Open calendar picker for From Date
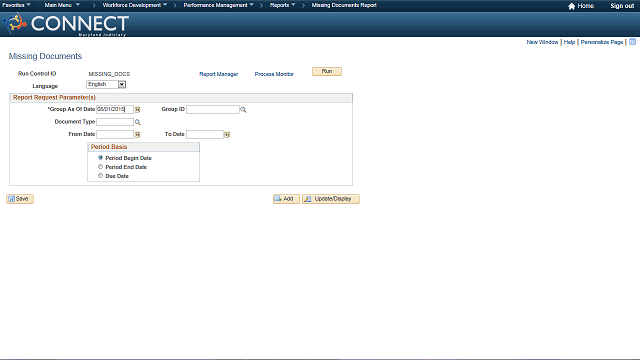This screenshot has height=360, width=640. point(138,134)
